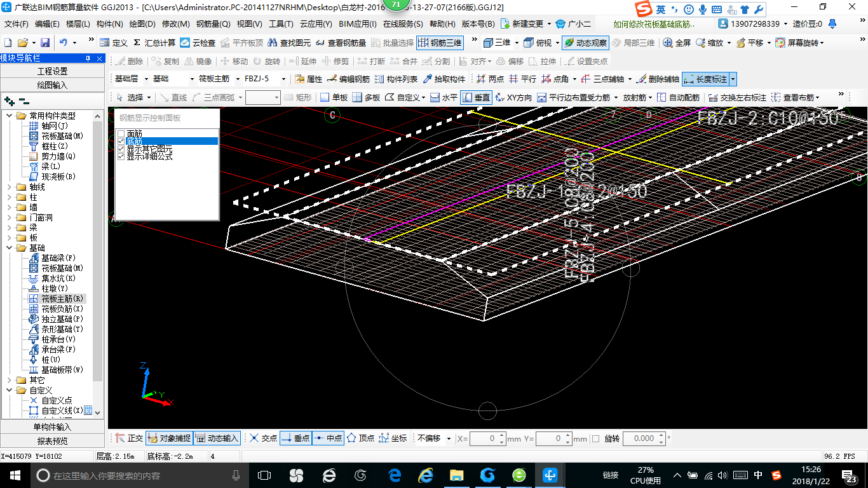Click 查找图元 (find element) tool
Image resolution: width=868 pixels, height=488 pixels.
click(x=289, y=43)
